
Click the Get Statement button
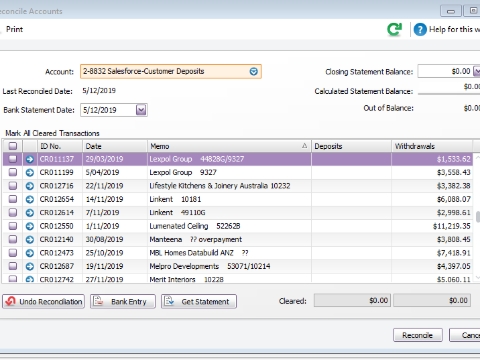click(x=199, y=301)
